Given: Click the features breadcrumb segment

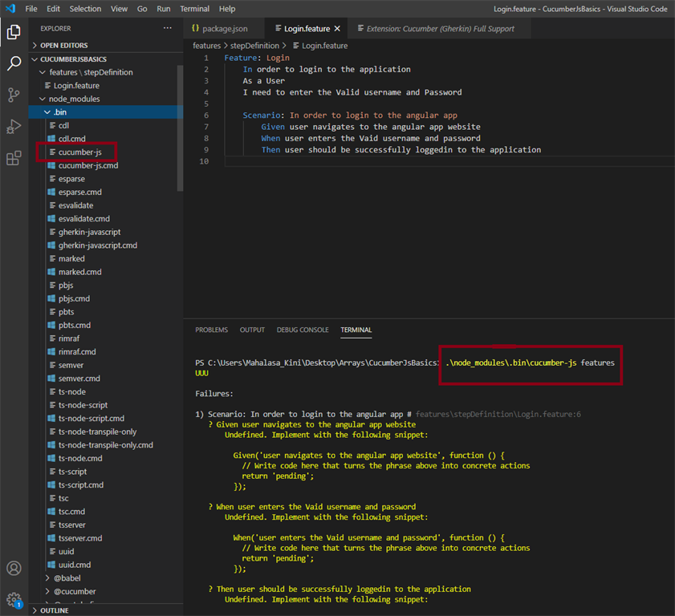Looking at the screenshot, I should [x=206, y=46].
